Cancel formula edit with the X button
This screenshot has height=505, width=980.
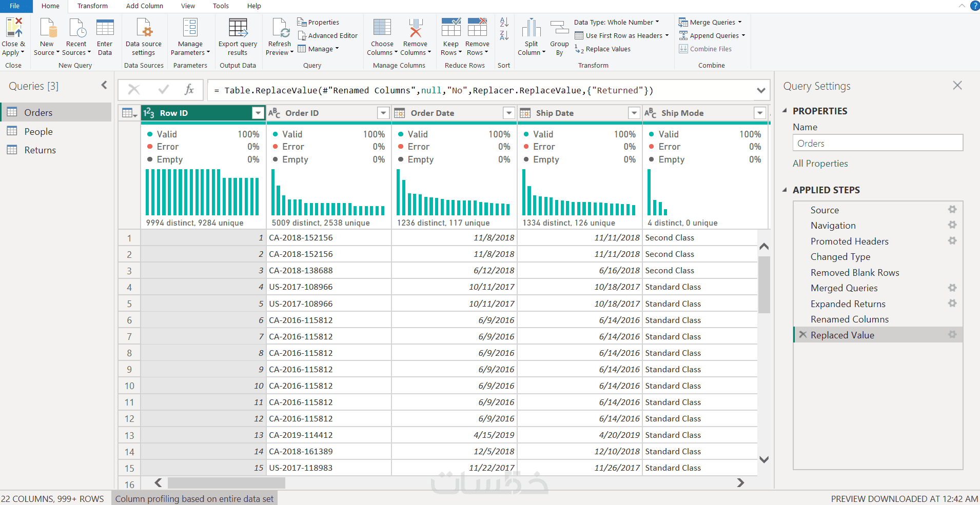point(134,90)
